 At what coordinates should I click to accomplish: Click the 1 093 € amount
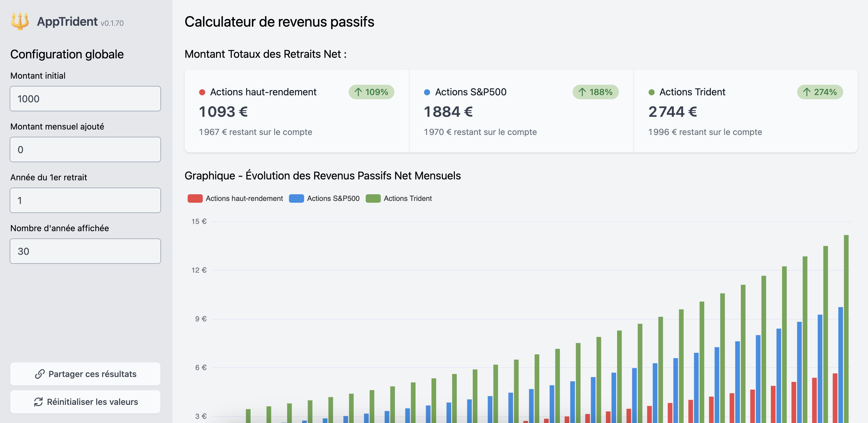pyautogui.click(x=223, y=112)
